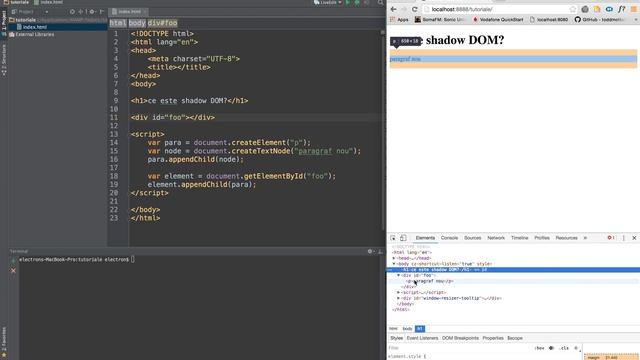Viewport: 640px width, 360px height.
Task: Open the blue round extension icon
Action: (609, 9)
